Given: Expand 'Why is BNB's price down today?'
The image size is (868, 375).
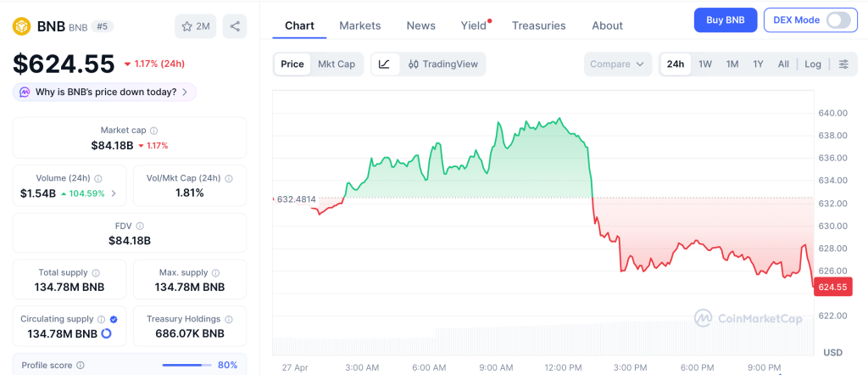Looking at the screenshot, I should click(x=104, y=92).
